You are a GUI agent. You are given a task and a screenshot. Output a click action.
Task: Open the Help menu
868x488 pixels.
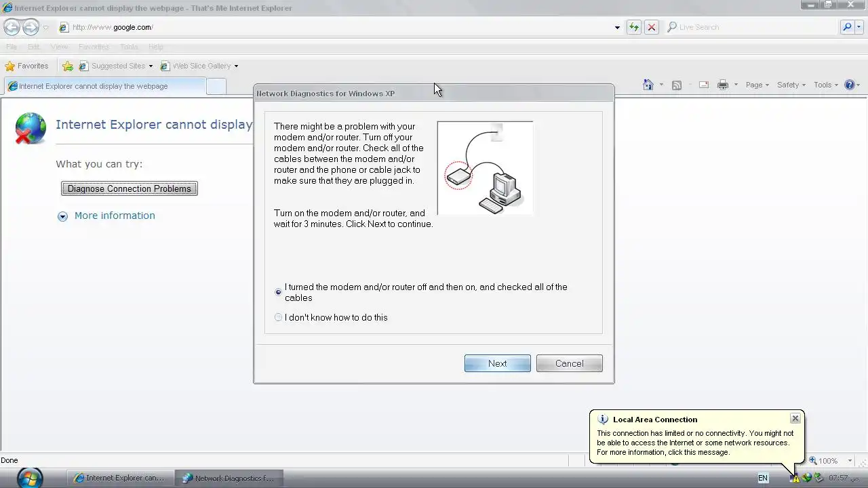click(x=156, y=47)
